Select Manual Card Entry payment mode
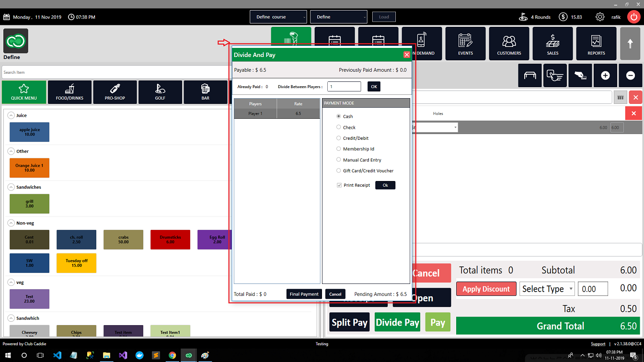Image resolution: width=644 pixels, height=362 pixels. (x=339, y=160)
